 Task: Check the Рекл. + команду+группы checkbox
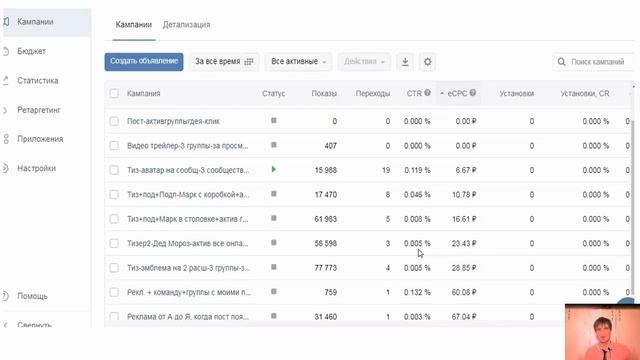pos(114,292)
